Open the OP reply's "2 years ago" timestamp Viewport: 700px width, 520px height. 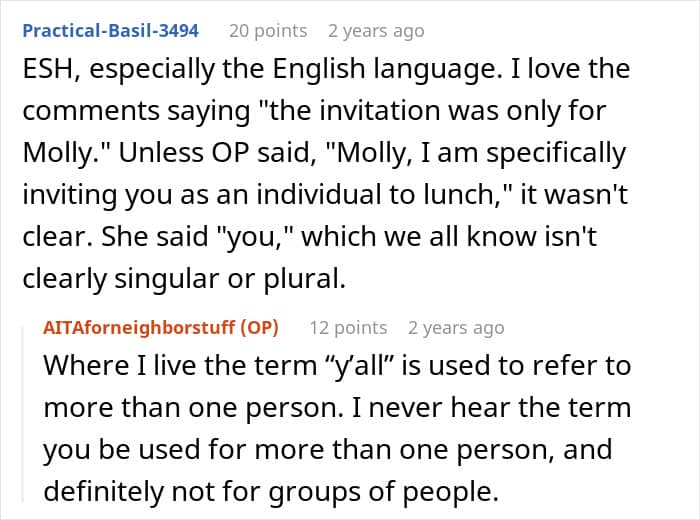(456, 327)
